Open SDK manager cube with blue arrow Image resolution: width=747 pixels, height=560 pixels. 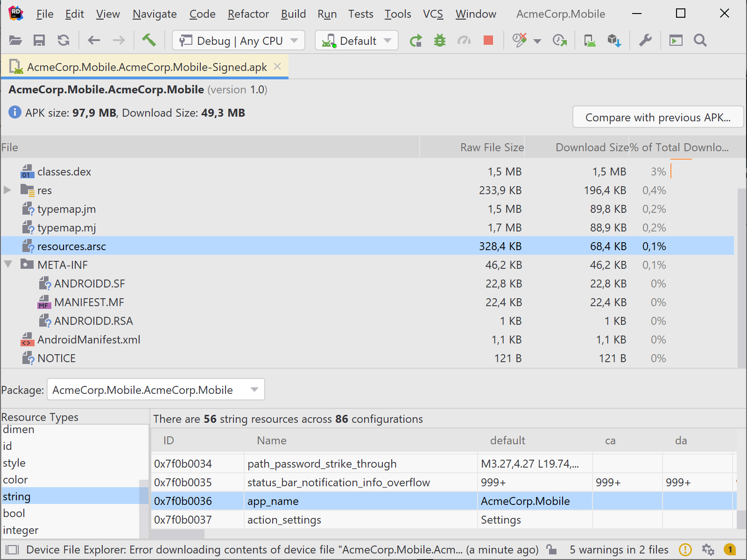click(614, 41)
